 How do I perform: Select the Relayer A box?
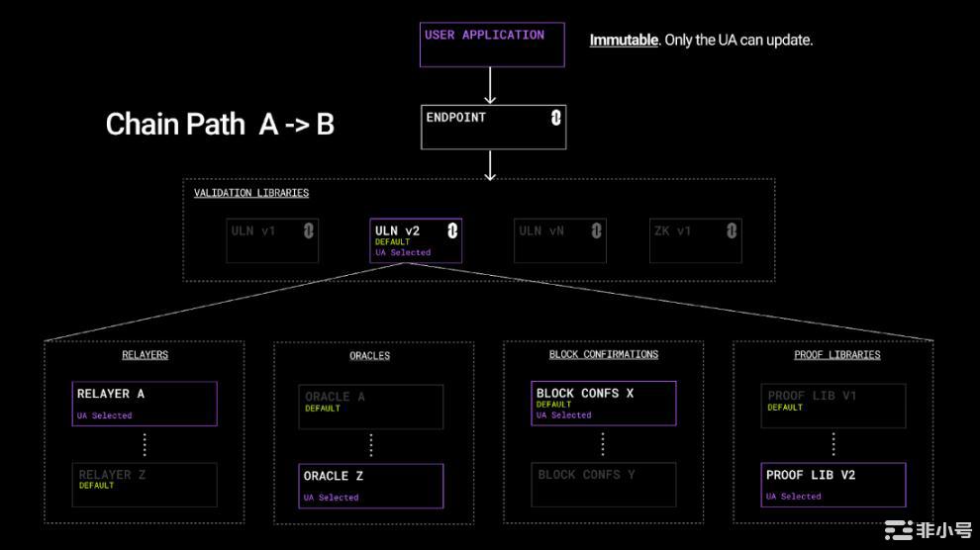145,404
